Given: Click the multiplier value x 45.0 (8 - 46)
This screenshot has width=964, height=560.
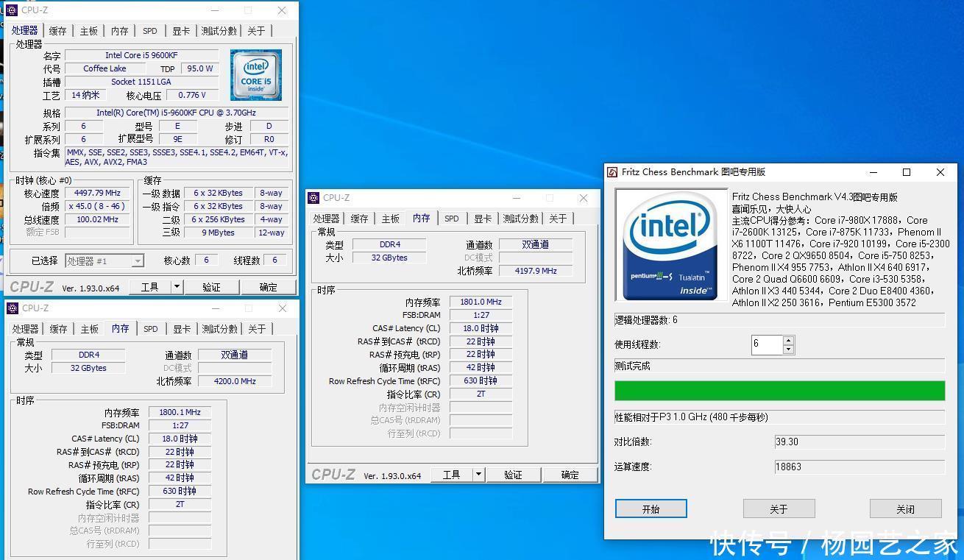Looking at the screenshot, I should pyautogui.click(x=98, y=206).
